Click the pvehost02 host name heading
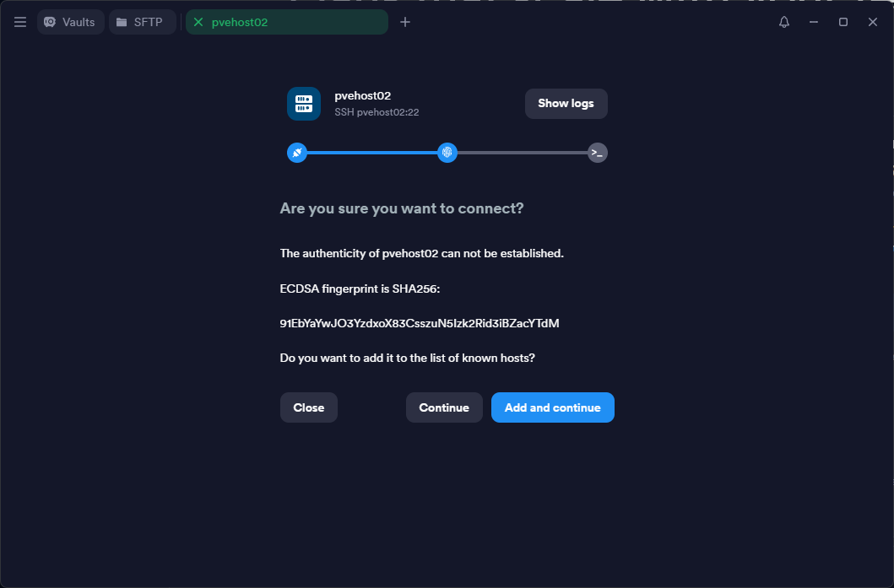 pos(363,95)
